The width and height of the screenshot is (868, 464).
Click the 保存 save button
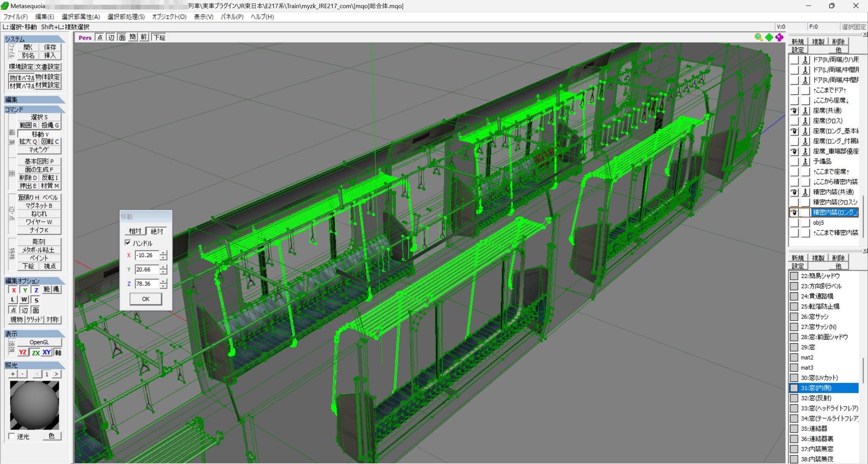[50, 47]
